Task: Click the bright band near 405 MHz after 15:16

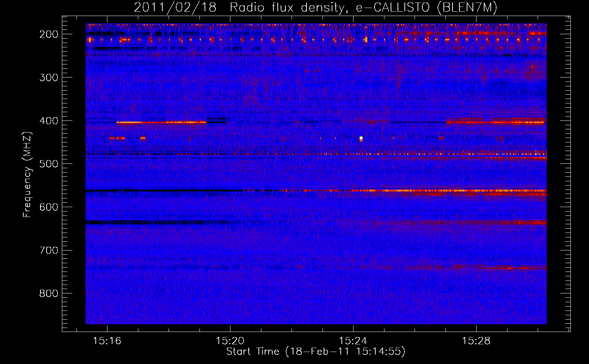Action: point(161,123)
